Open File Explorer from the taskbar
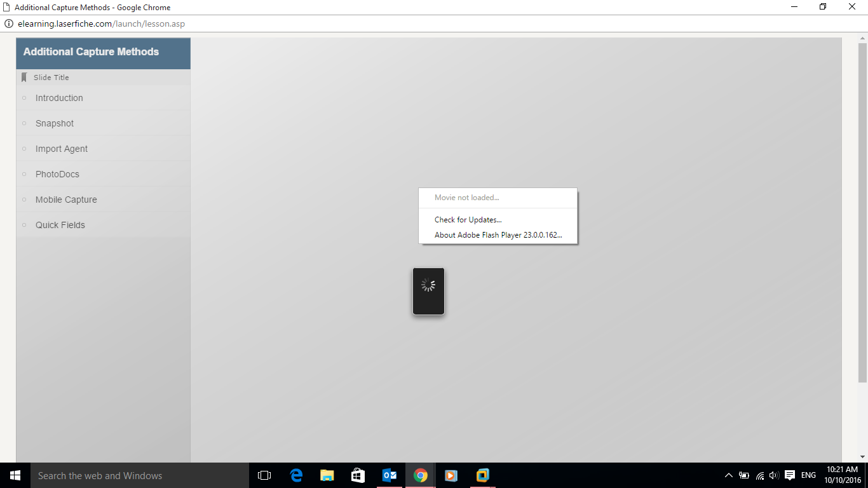868x488 pixels. click(x=327, y=475)
